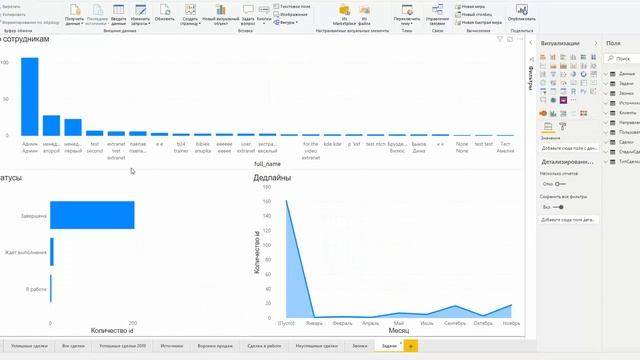This screenshot has width=640, height=360.
Task: Toggle the Несколько отчетов switch
Action: tap(560, 184)
